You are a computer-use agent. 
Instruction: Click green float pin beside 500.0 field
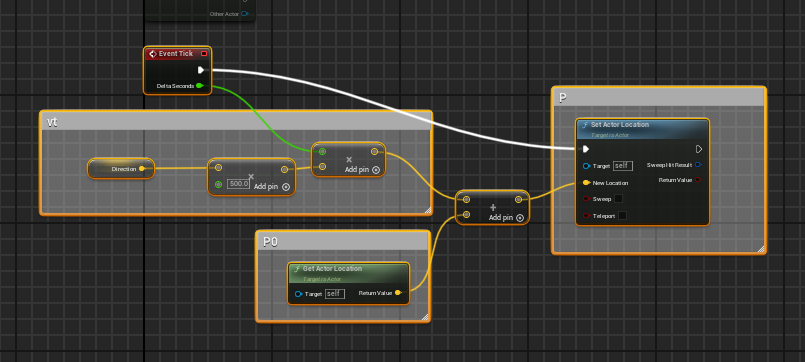(219, 184)
